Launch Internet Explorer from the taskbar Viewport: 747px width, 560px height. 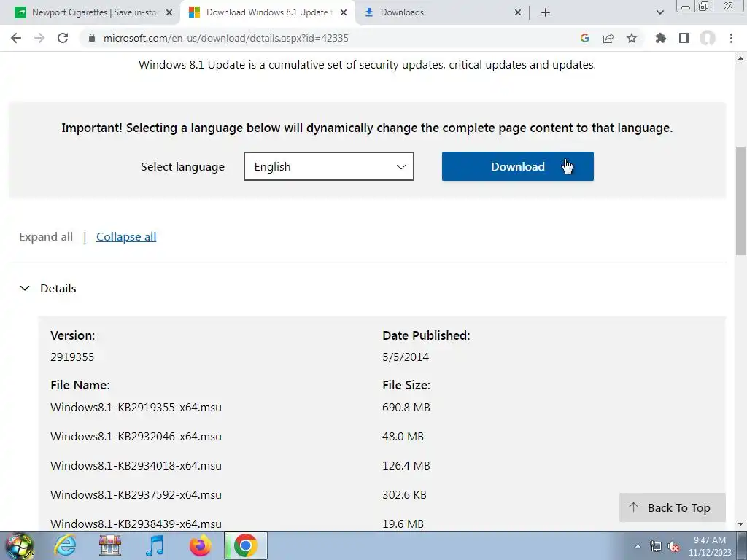coord(65,545)
